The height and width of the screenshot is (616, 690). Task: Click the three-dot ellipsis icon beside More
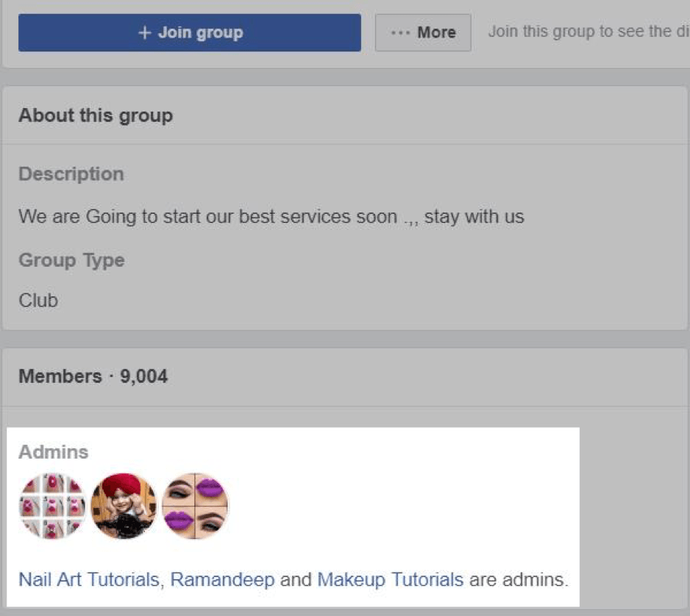(x=400, y=33)
